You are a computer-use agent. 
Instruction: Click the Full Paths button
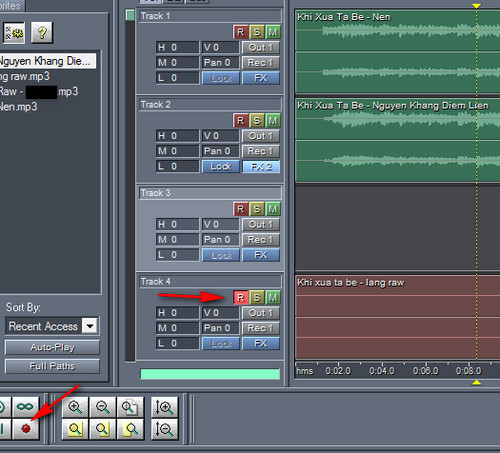52,366
